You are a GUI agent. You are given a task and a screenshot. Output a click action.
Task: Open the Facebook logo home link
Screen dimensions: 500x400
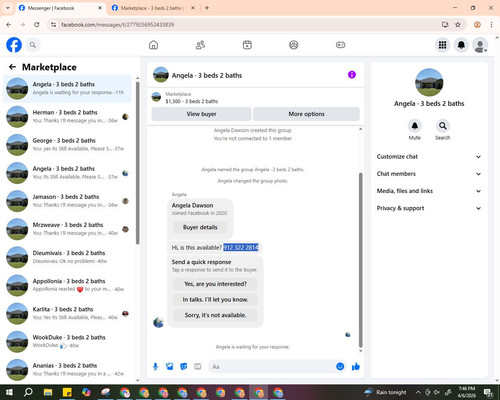tap(14, 45)
